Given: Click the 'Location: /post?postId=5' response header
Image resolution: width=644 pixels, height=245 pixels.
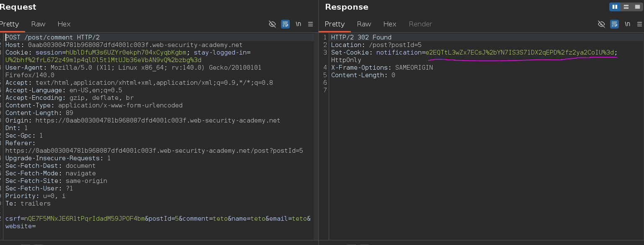Looking at the screenshot, I should 376,45.
